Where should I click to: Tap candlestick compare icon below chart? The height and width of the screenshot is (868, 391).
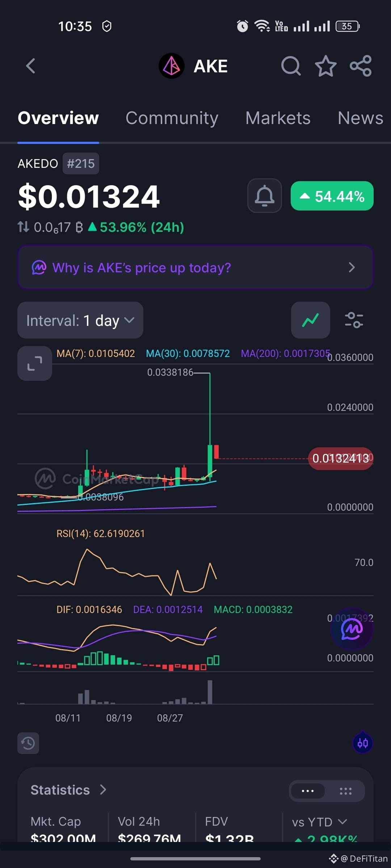pyautogui.click(x=363, y=743)
